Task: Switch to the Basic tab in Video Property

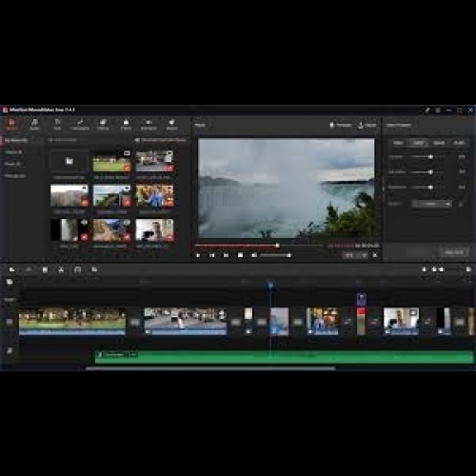Action: coord(398,143)
